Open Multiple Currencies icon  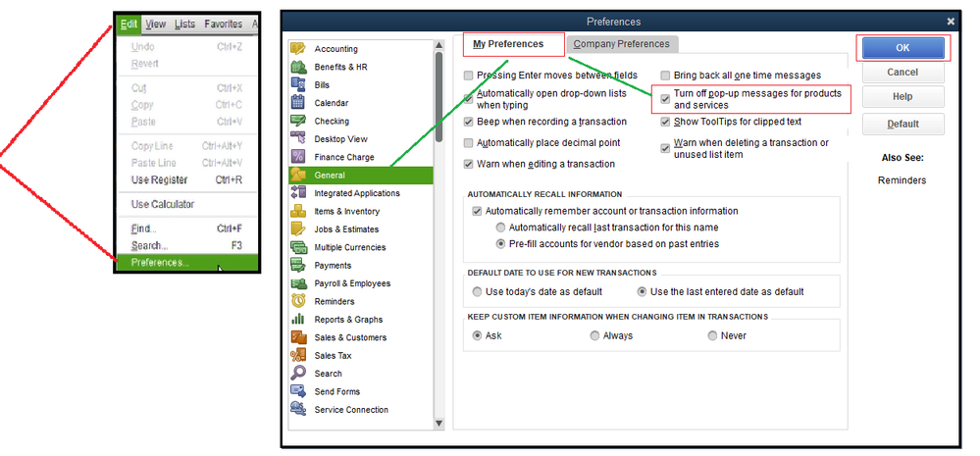point(298,247)
